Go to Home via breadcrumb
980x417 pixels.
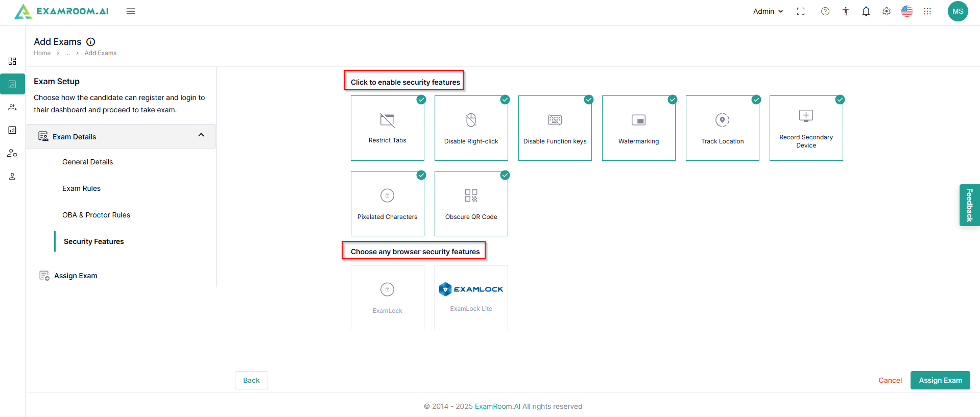(42, 53)
